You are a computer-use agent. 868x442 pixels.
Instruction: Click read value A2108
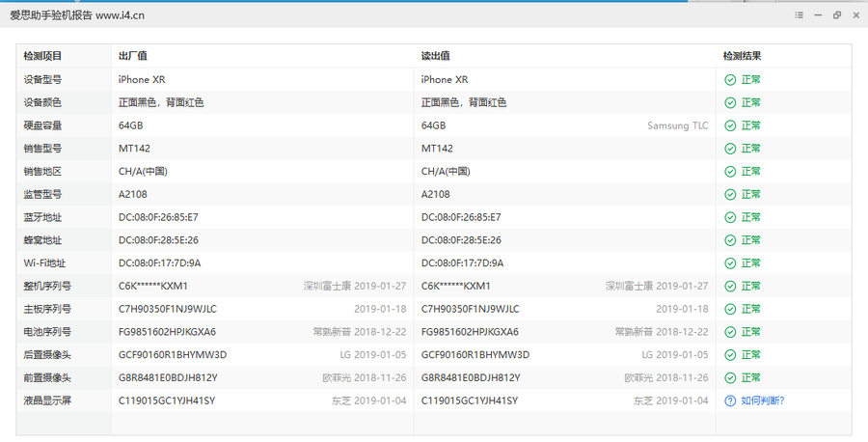coord(436,194)
